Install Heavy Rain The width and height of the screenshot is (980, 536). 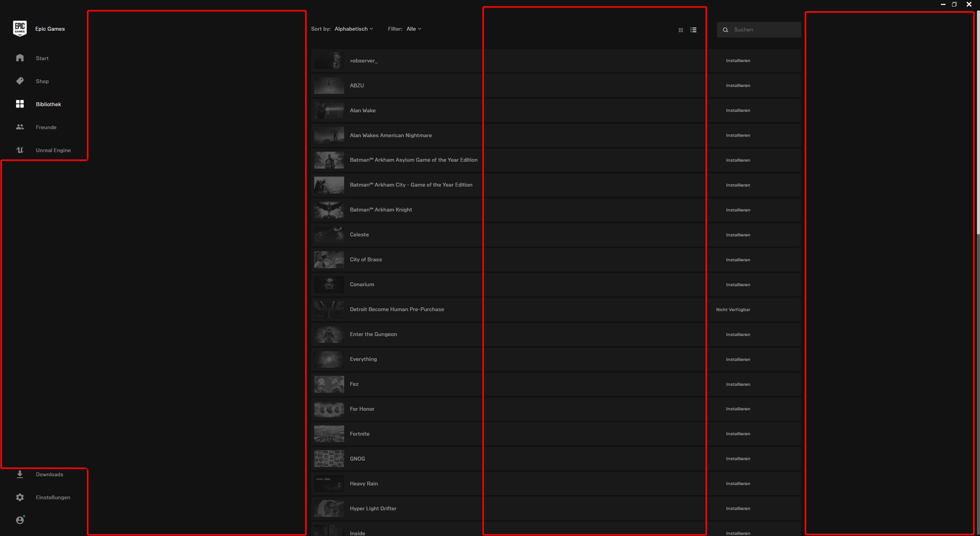[738, 484]
